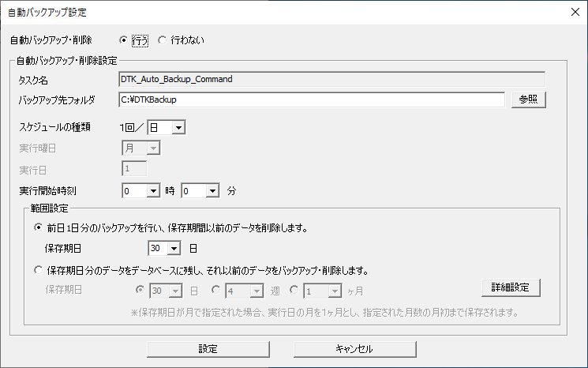Select the 週 retention radio button
Viewport: 588px width, 368px height.
[216, 290]
